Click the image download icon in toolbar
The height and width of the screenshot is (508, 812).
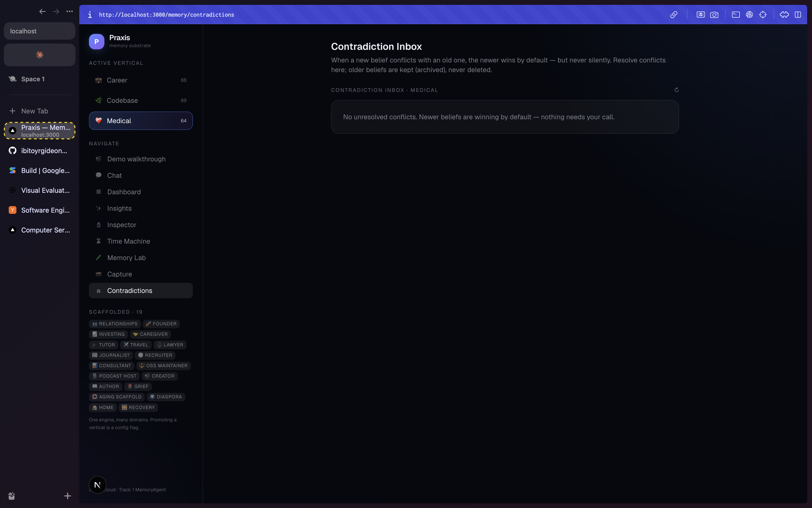[701, 15]
